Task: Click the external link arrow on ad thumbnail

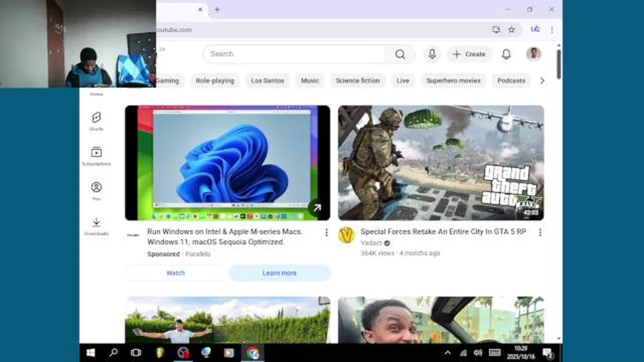Action: [x=317, y=208]
